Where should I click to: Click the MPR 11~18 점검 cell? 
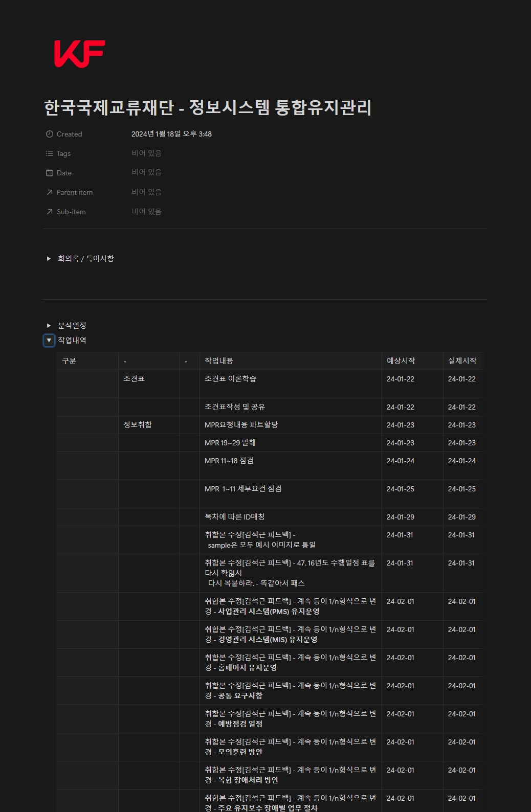(291, 466)
